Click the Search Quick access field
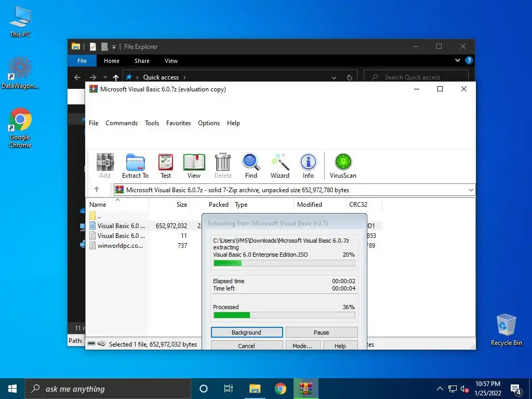This screenshot has height=399, width=532. (416, 77)
